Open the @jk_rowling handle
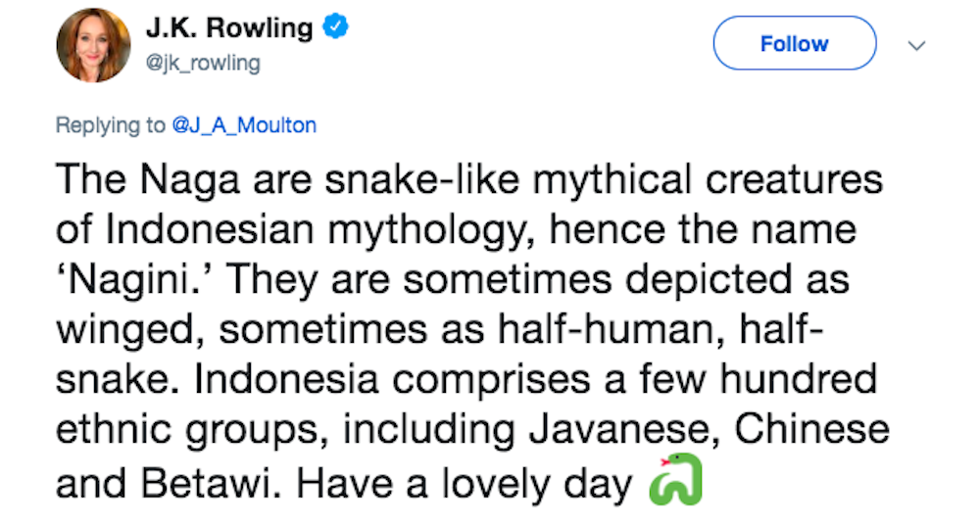980x529 pixels. click(x=203, y=64)
